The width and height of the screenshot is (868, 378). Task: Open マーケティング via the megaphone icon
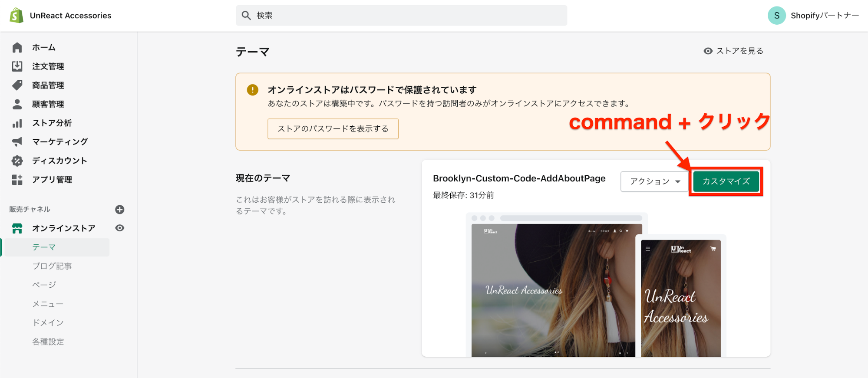(17, 142)
